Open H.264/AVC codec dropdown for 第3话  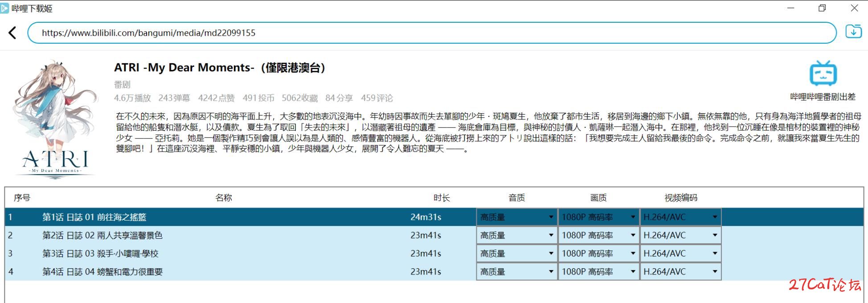click(x=680, y=254)
